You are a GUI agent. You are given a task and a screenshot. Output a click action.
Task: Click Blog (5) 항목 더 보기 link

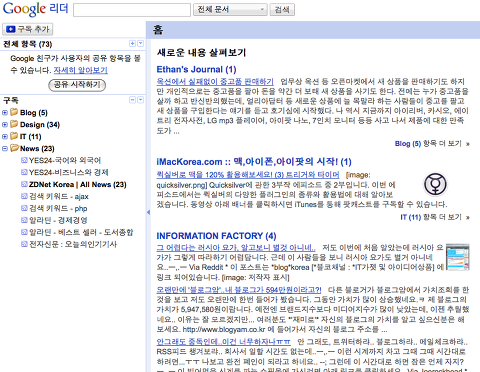432,144
